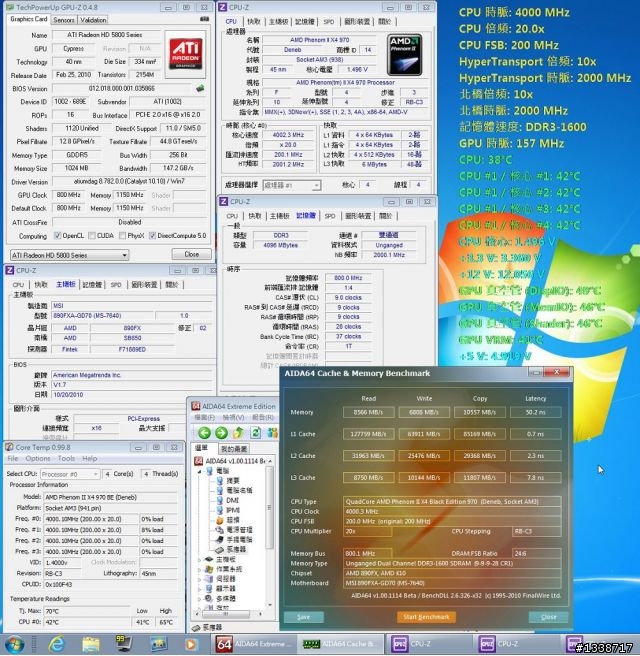Image resolution: width=640 pixels, height=656 pixels.
Task: Open the processor selection dropdown in CPU-Z
Action: pos(292,185)
